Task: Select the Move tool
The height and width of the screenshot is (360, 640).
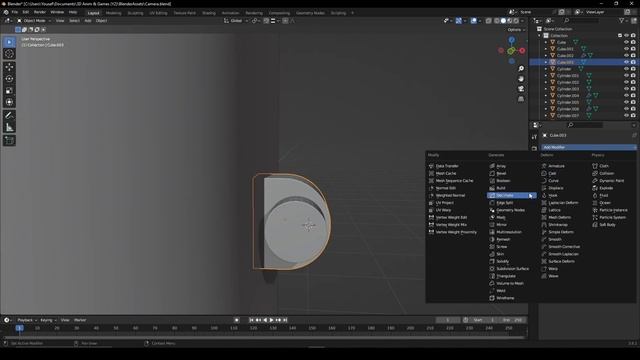Action: [x=9, y=67]
